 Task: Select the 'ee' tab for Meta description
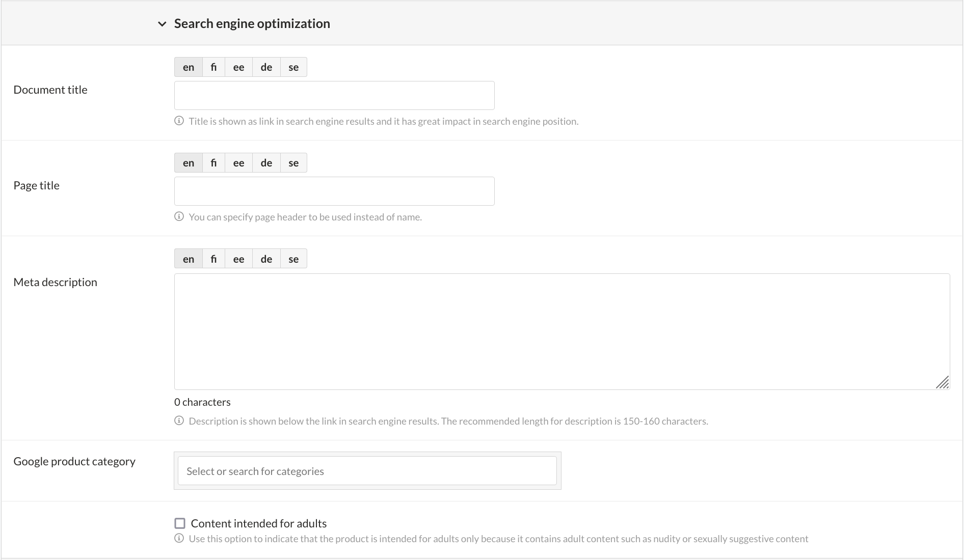click(x=238, y=259)
